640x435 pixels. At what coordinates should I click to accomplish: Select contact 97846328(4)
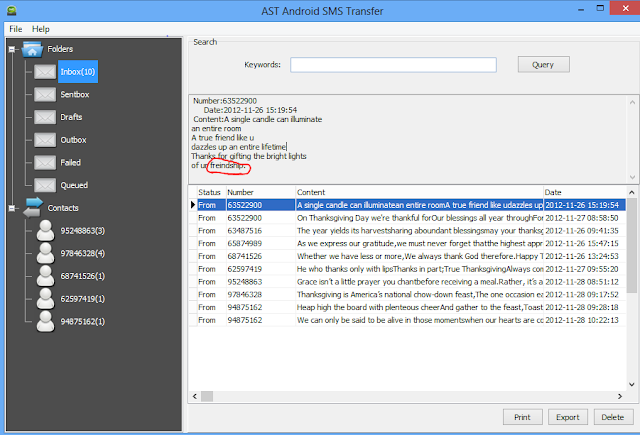coord(83,254)
